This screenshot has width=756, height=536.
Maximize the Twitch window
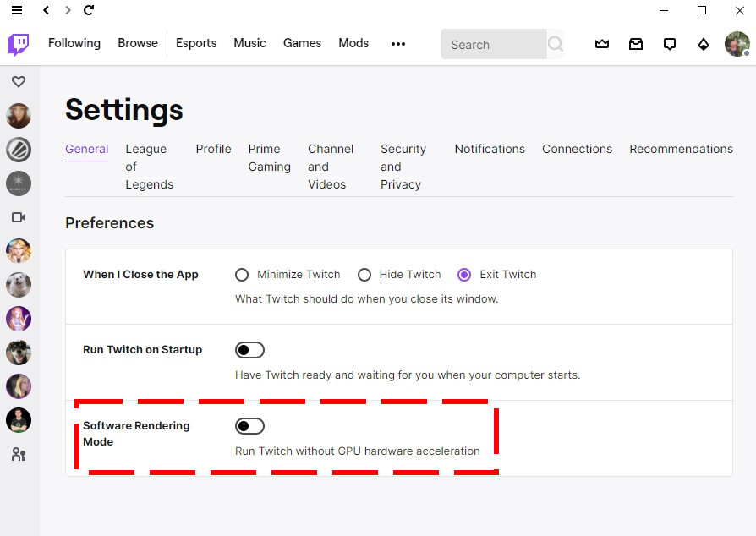pyautogui.click(x=702, y=10)
